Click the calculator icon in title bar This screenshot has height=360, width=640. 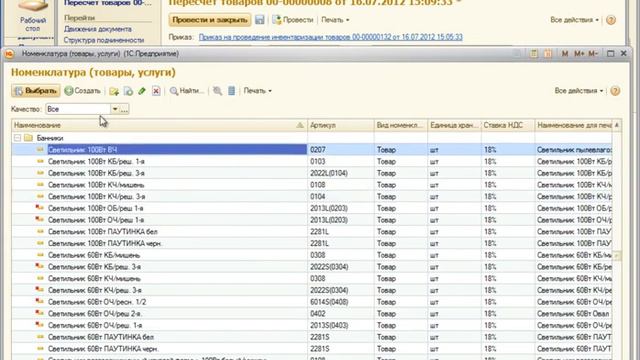[x=533, y=53]
